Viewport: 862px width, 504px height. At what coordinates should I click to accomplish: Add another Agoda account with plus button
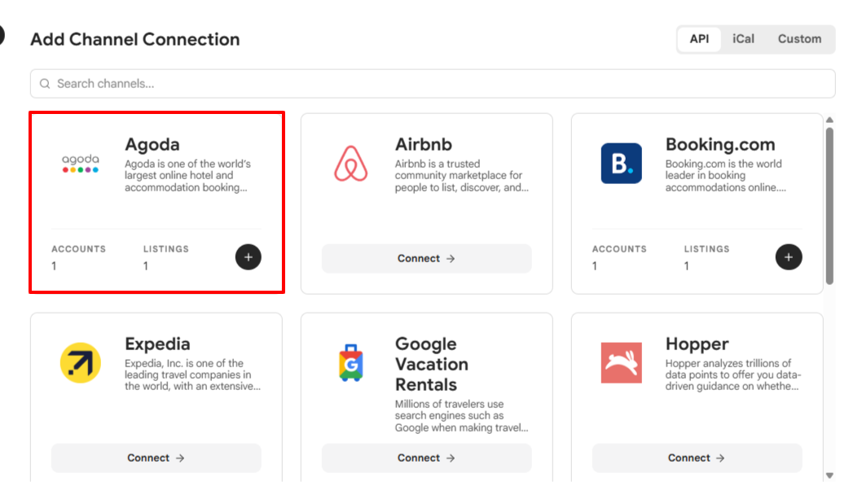[248, 257]
